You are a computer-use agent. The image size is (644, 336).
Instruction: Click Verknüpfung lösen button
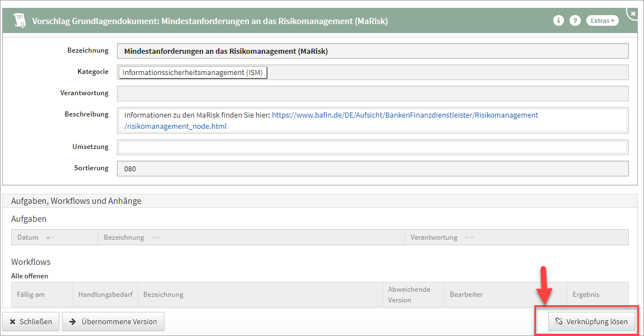tap(592, 321)
